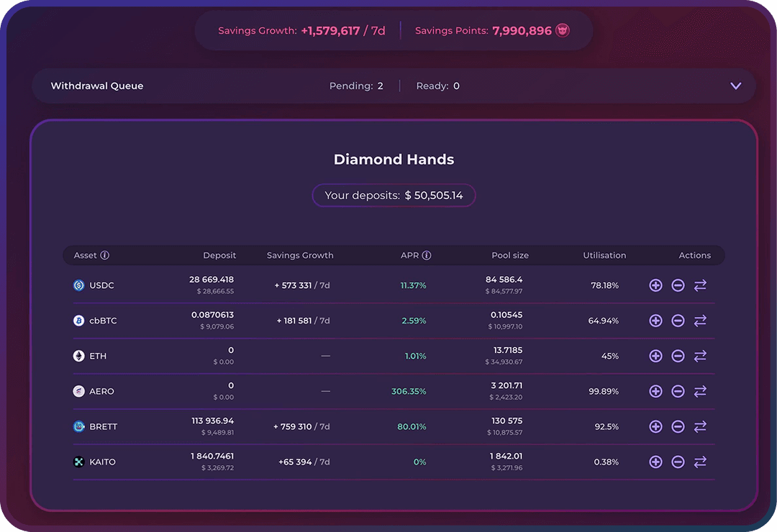Viewport: 777px width, 532px height.
Task: Expand the Withdrawal Queue chevron
Action: (735, 86)
